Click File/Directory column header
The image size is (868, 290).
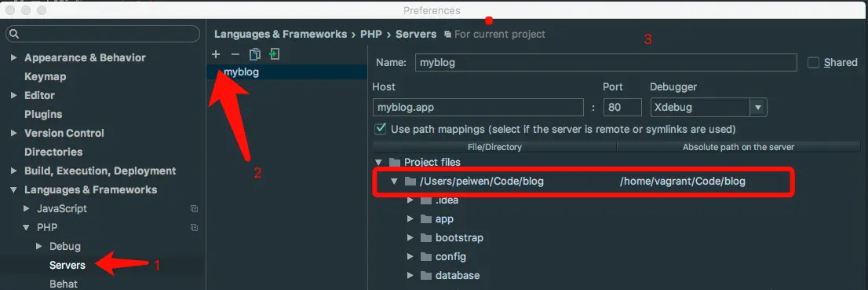click(x=495, y=147)
